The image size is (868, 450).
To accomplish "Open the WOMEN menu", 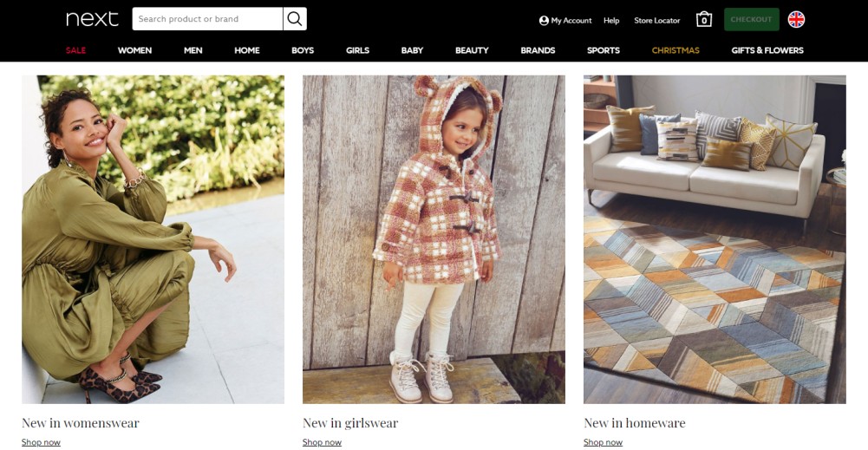I will tap(134, 50).
